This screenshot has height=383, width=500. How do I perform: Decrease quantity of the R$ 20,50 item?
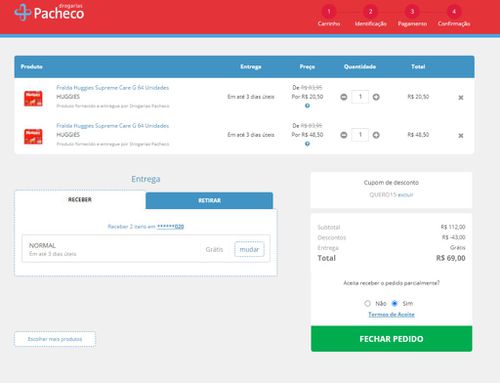[344, 97]
